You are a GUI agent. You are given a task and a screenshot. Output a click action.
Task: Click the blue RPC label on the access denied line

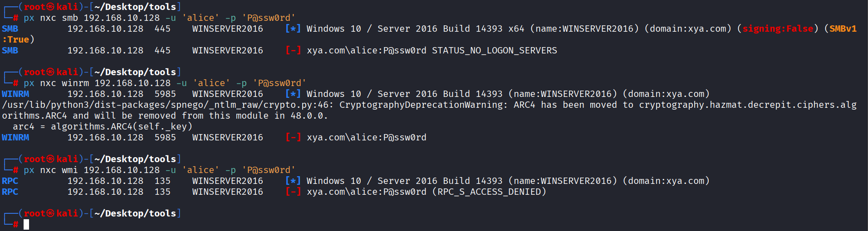click(x=10, y=192)
